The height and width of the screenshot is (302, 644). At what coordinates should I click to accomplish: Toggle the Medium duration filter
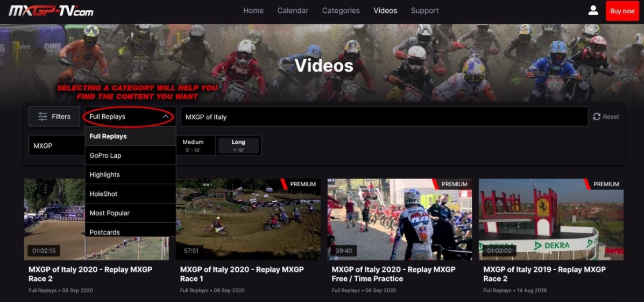pos(193,145)
